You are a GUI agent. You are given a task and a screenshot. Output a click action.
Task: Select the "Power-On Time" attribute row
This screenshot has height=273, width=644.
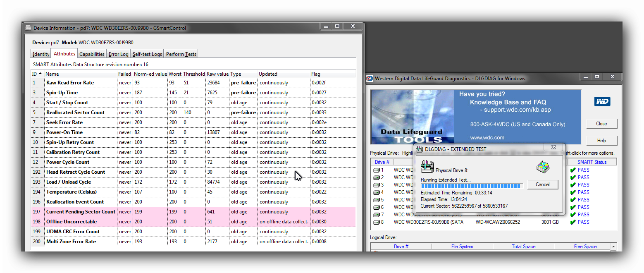point(193,132)
